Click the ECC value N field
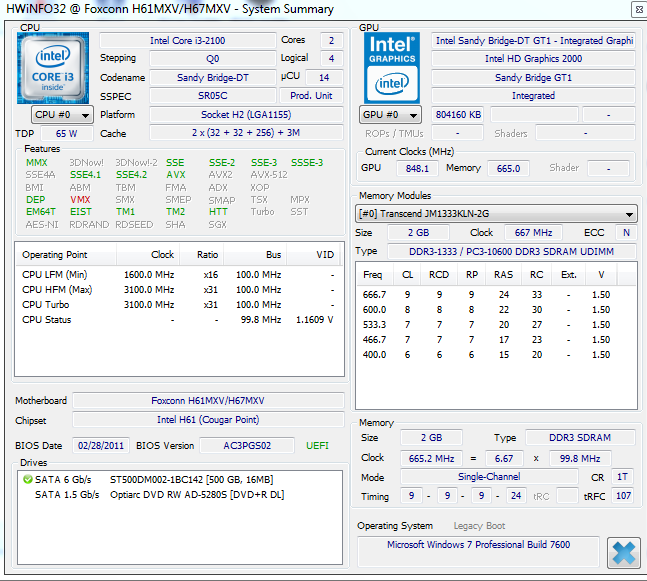This screenshot has width=647, height=581. pyautogui.click(x=626, y=233)
